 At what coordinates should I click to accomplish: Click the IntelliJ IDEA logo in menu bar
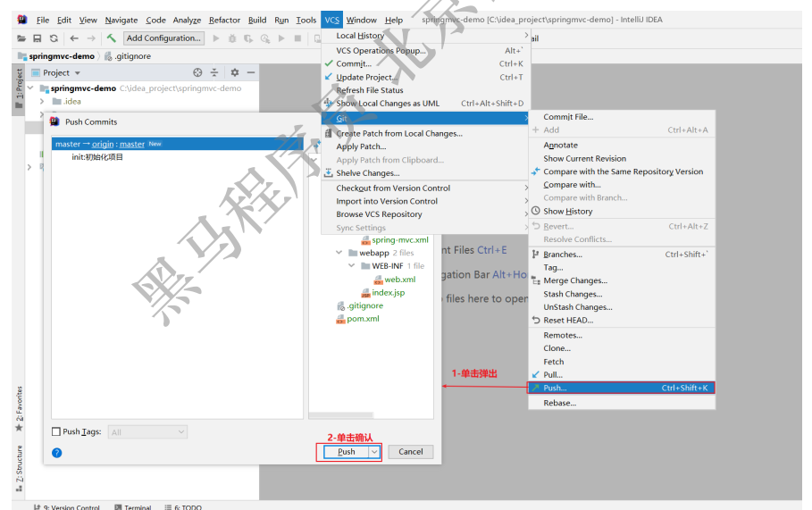pos(22,20)
